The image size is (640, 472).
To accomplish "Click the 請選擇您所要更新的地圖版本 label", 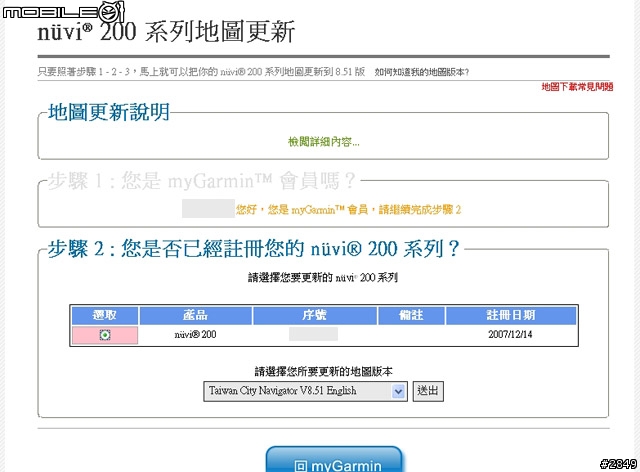I will 323,371.
